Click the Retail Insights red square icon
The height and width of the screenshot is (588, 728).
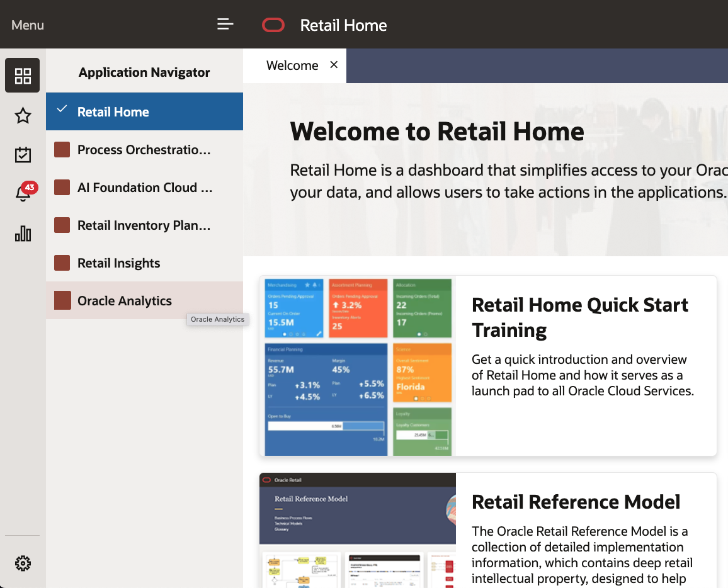(x=62, y=263)
